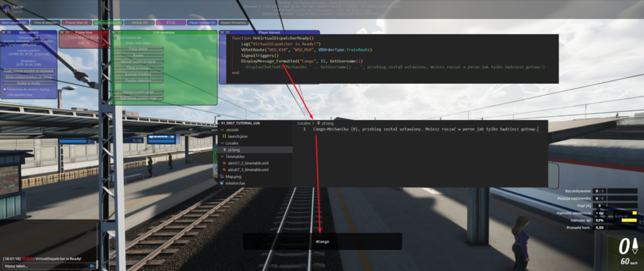The height and width of the screenshot is (271, 644).
Task: Click the first header icon of Main camera panel
Action: [3, 32]
